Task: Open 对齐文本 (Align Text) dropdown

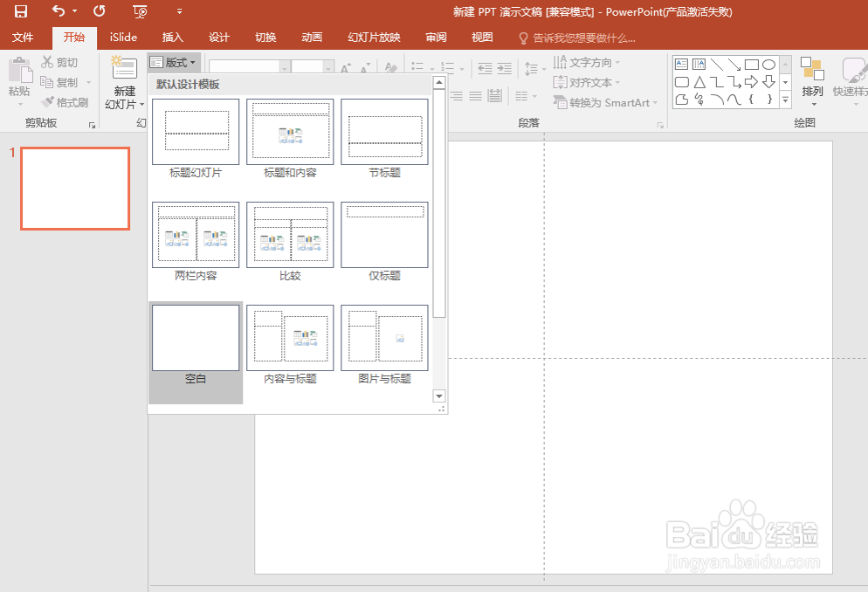Action: pos(586,82)
